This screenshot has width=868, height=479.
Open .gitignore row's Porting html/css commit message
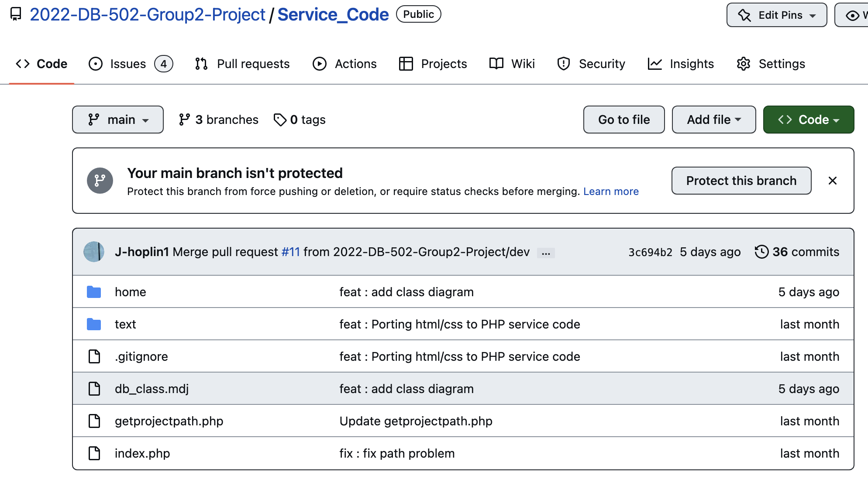(x=460, y=356)
